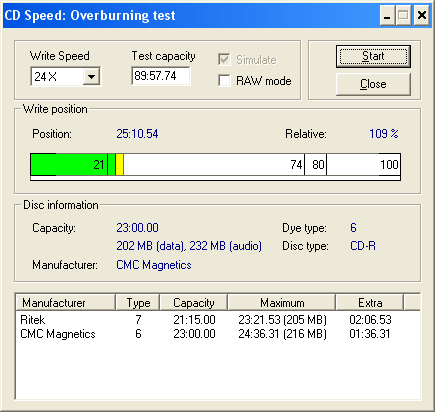Select the CMC Magnetics row in the list
Viewport: 435px width, 412px height.
217,334
